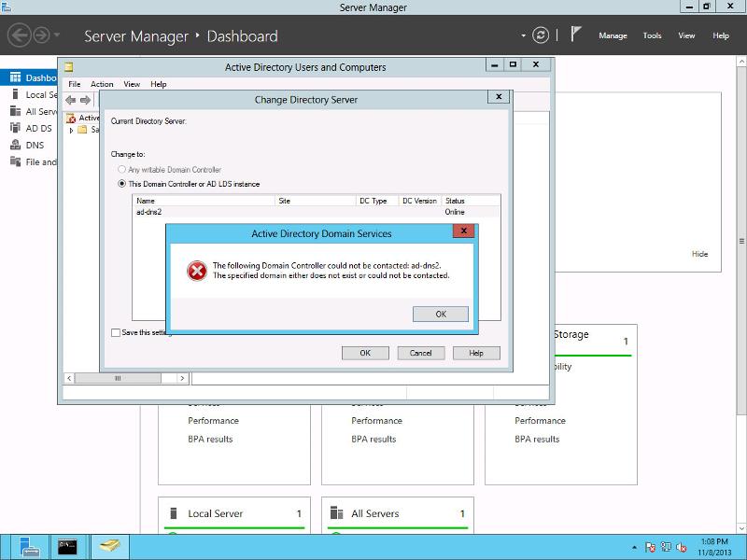Click OK in Change Directory Server dialog
Viewport: 747px width, 560px height.
coord(365,353)
